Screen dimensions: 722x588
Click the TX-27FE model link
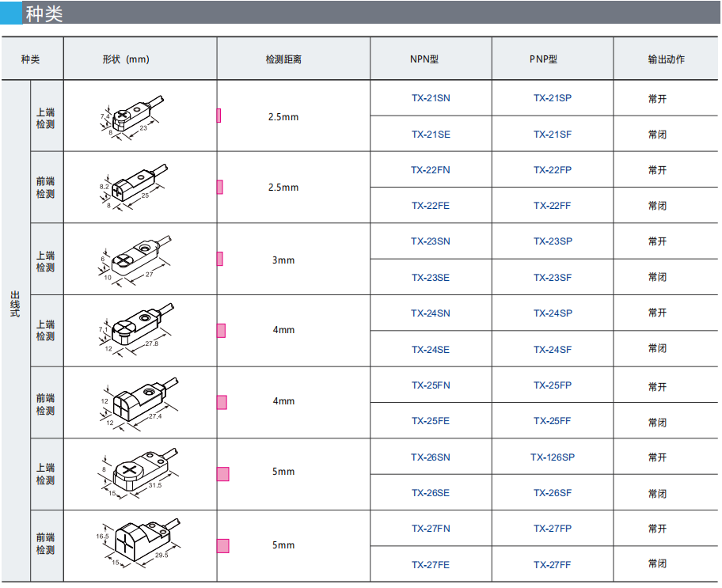[x=430, y=565]
